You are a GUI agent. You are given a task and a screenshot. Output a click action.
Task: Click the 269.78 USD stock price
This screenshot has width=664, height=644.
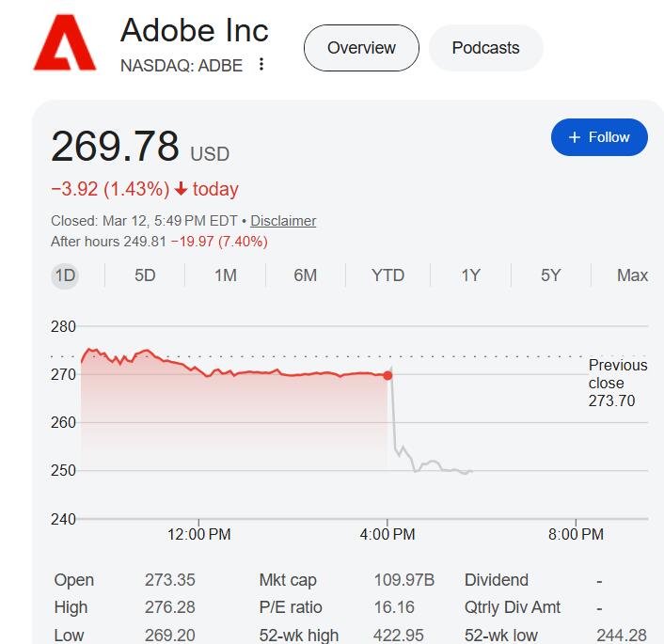[x=140, y=148]
